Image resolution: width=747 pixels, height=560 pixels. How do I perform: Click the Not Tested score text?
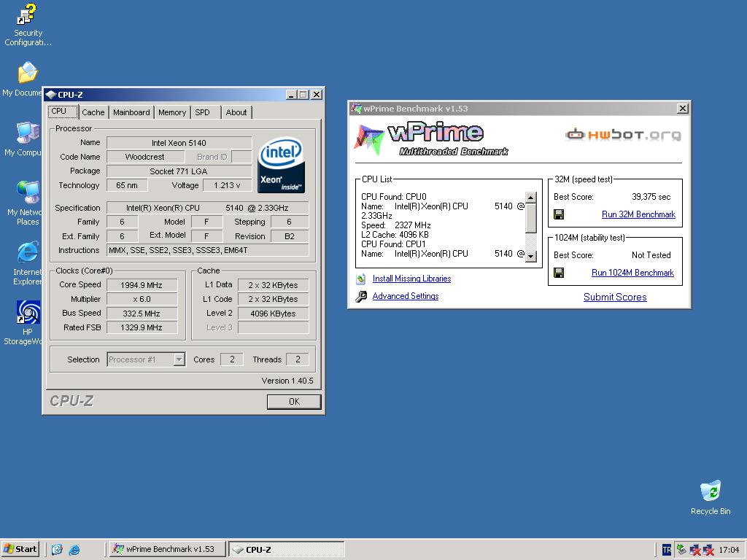tap(651, 255)
